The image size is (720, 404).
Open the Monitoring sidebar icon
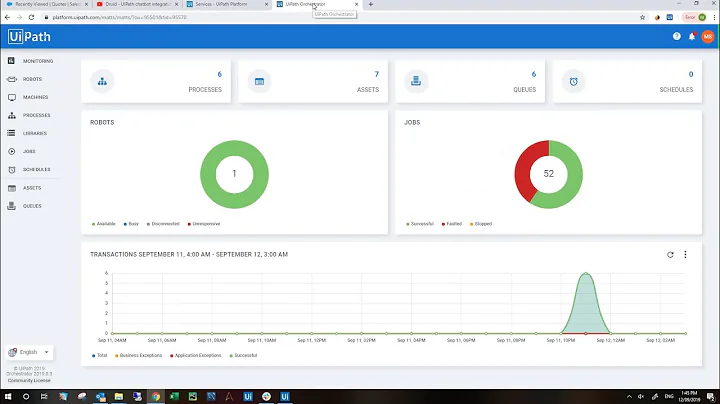pyautogui.click(x=11, y=61)
